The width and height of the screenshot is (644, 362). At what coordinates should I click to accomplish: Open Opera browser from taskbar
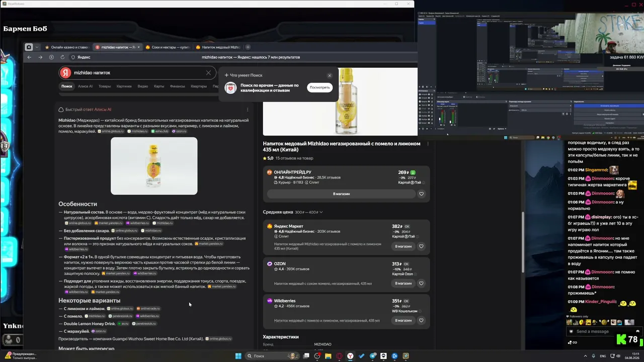pos(339,356)
